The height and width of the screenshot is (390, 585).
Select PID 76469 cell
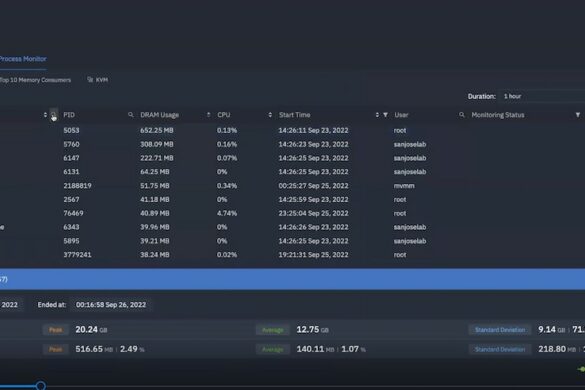coord(73,213)
